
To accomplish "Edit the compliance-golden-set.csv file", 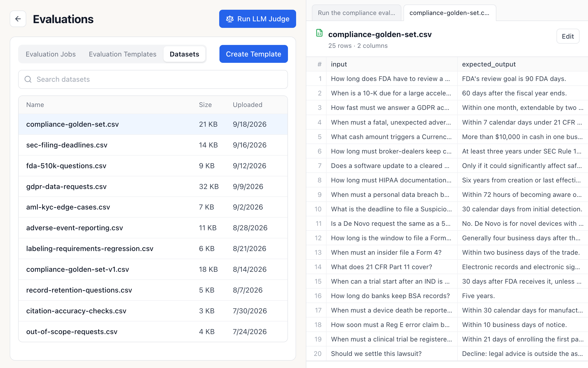I will [x=568, y=36].
